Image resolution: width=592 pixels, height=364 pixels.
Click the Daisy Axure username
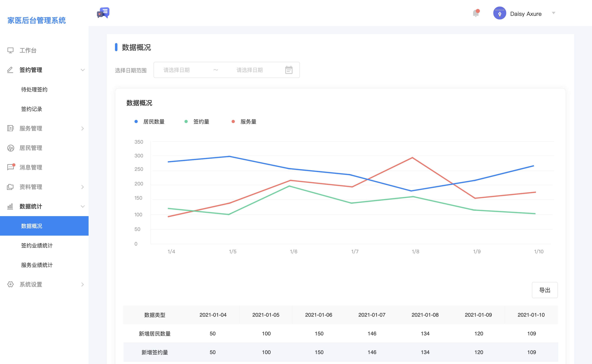pos(526,14)
